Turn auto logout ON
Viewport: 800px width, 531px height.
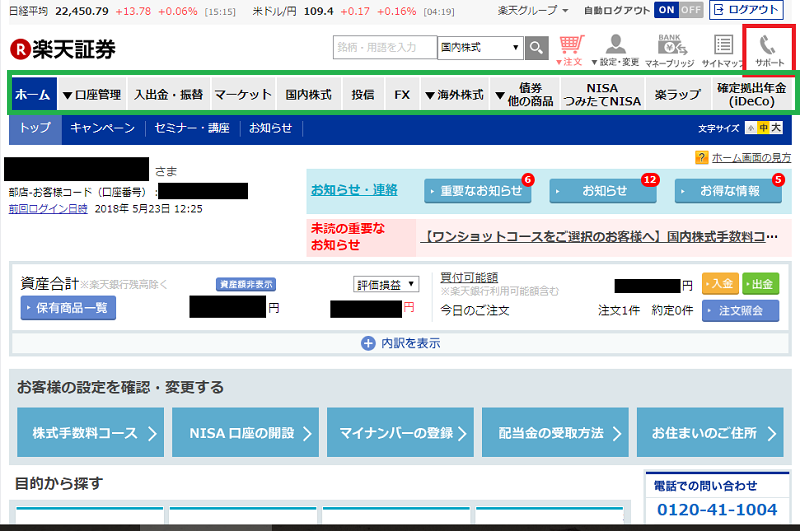point(666,10)
